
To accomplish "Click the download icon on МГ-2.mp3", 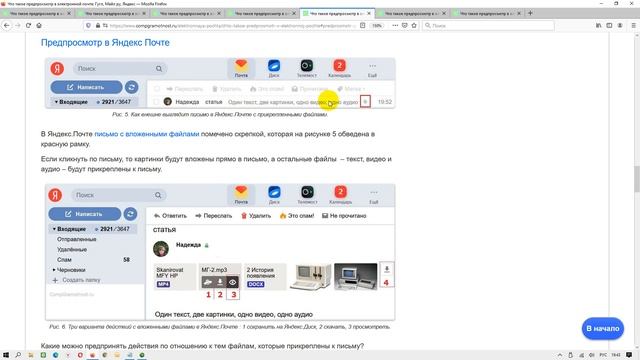I will pos(220,282).
